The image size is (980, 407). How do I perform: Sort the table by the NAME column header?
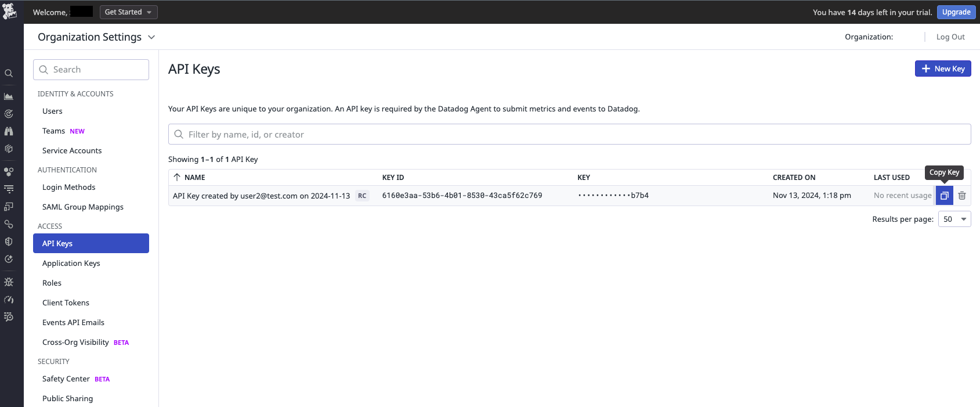tap(194, 178)
